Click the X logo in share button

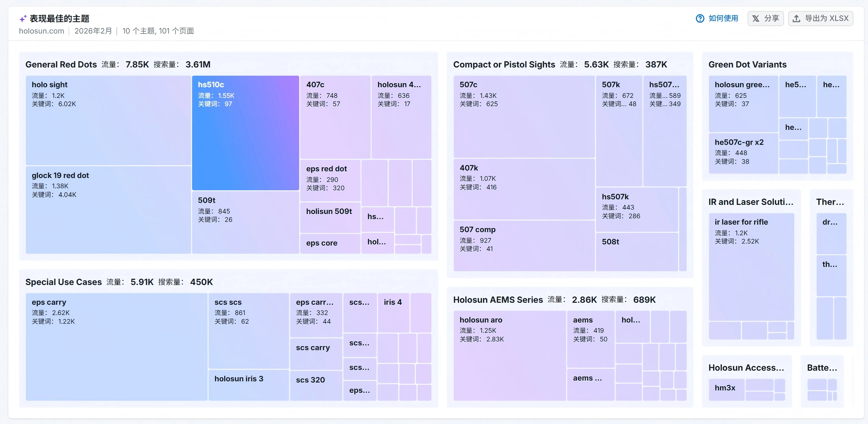pyautogui.click(x=756, y=19)
